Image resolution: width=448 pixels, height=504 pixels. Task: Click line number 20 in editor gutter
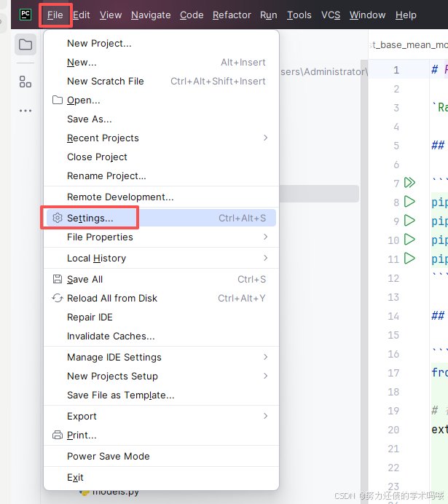click(393, 430)
